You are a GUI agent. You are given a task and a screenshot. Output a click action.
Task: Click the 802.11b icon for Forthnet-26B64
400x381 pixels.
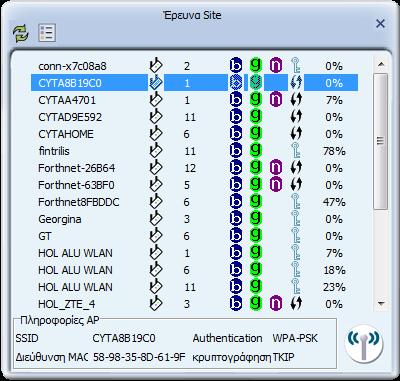236,168
